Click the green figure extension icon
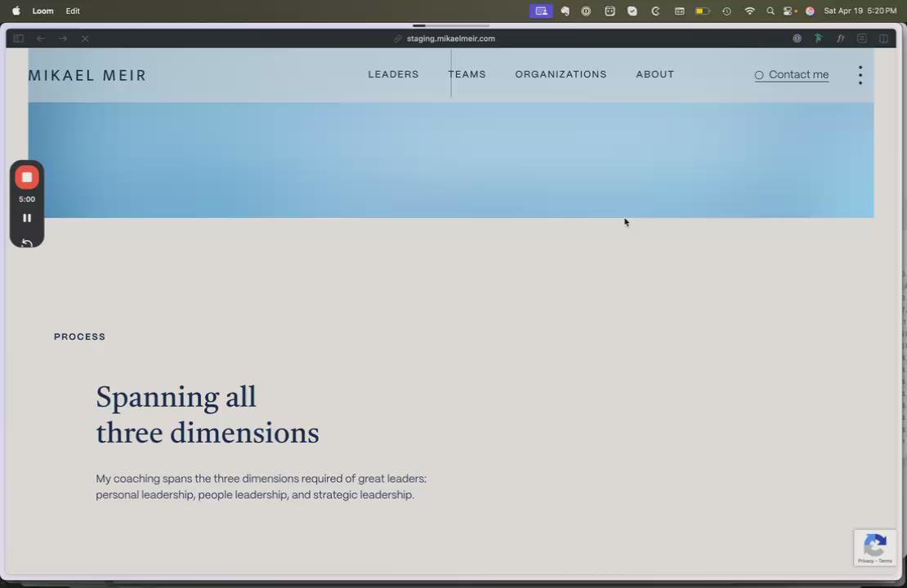Image resolution: width=907 pixels, height=588 pixels. [819, 38]
